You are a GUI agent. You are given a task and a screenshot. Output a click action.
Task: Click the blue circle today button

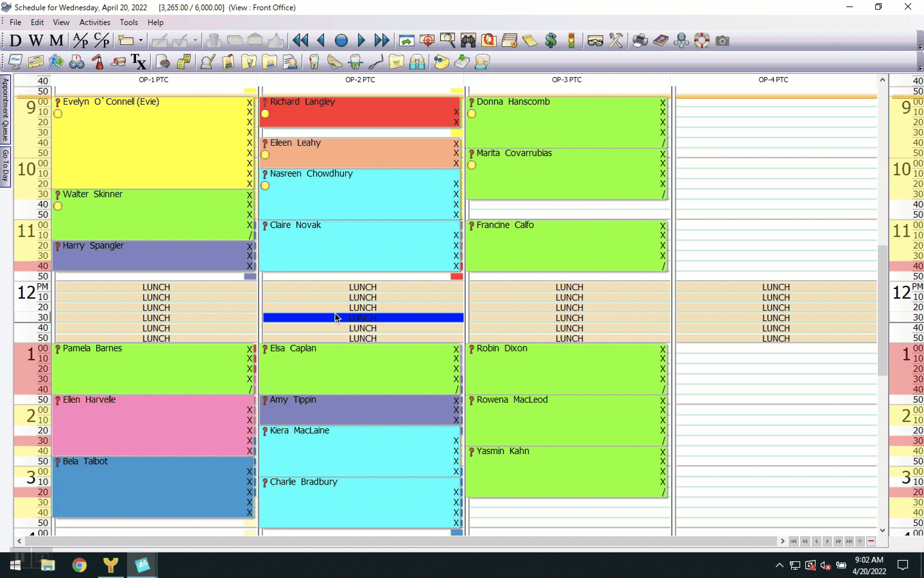point(341,40)
